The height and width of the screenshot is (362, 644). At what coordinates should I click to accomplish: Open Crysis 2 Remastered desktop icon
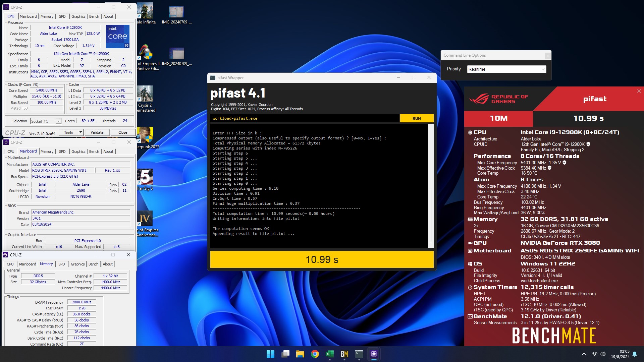click(x=145, y=99)
